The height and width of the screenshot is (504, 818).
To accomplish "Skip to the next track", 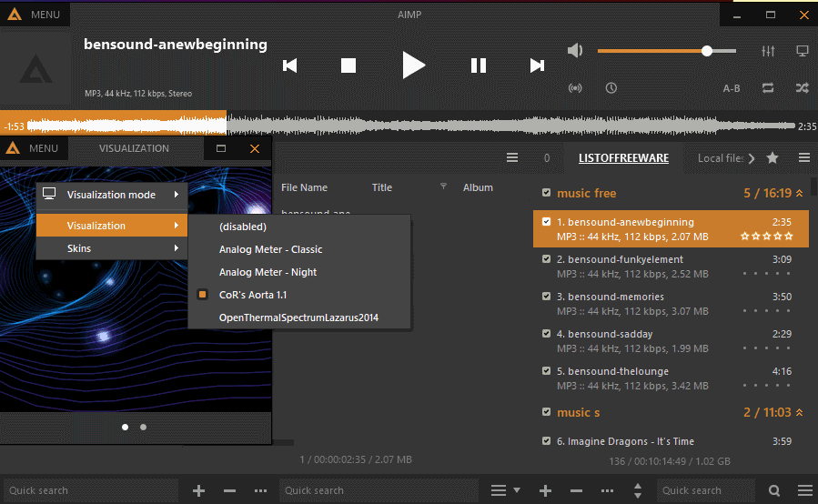I will 537,66.
